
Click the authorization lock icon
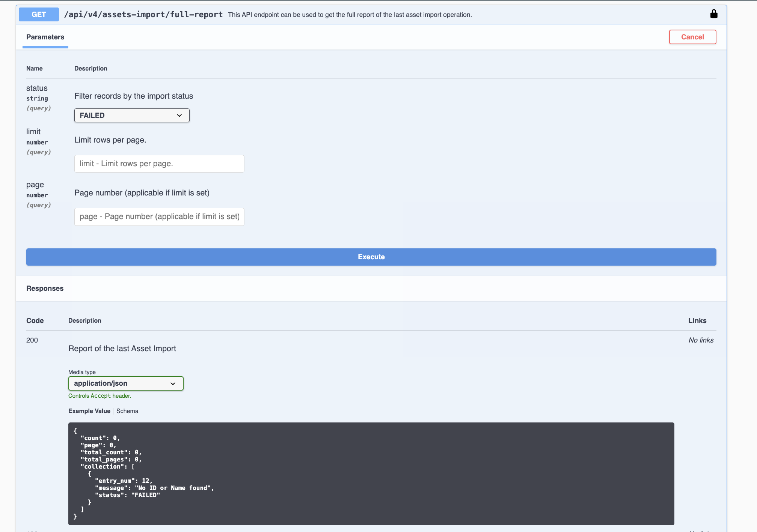coord(714,14)
